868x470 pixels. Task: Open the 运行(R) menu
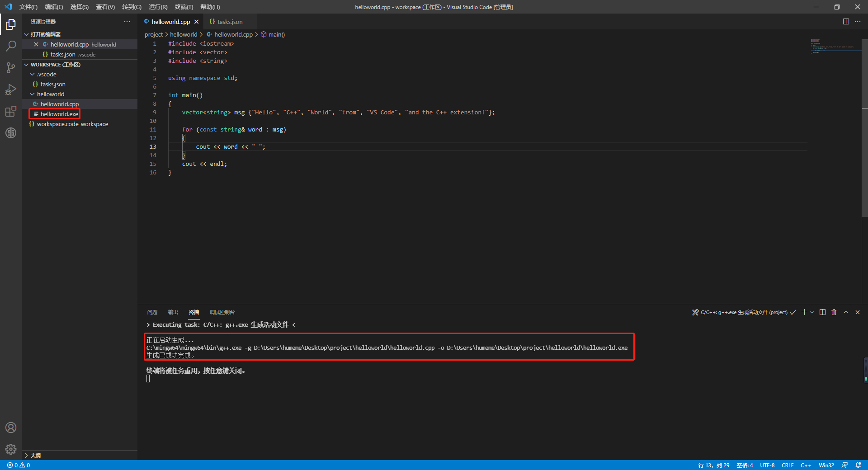pos(158,7)
